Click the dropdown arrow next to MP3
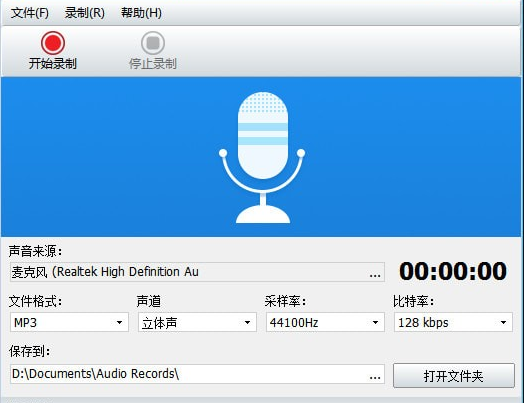 [119, 322]
